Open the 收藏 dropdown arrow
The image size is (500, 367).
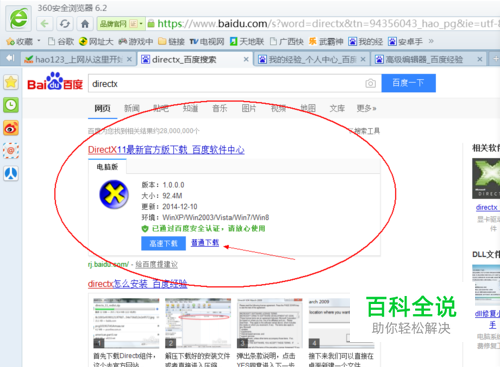tap(39, 41)
